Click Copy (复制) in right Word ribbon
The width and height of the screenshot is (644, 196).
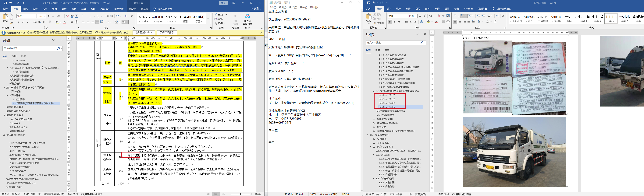pos(377,19)
